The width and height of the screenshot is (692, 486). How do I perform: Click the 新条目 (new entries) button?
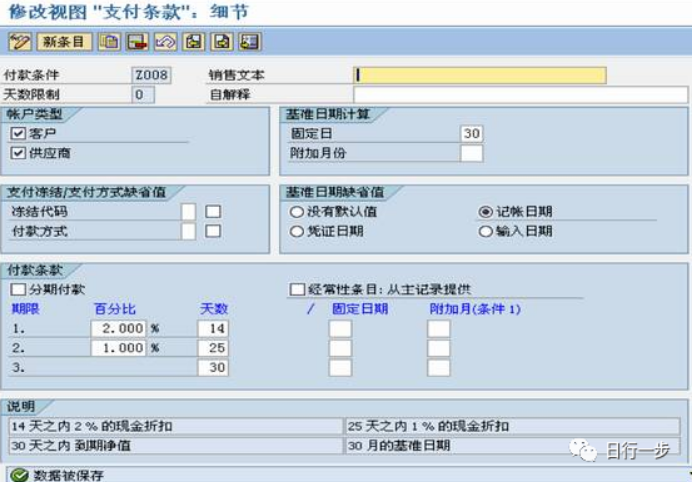64,42
